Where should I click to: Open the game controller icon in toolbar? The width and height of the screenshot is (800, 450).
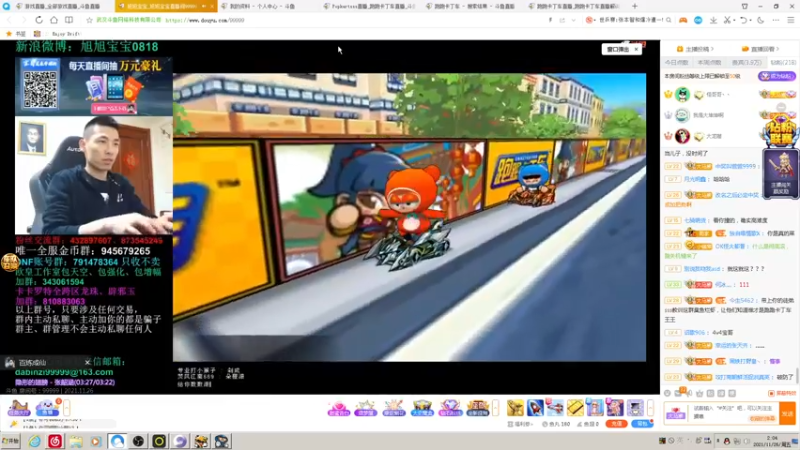point(683,20)
